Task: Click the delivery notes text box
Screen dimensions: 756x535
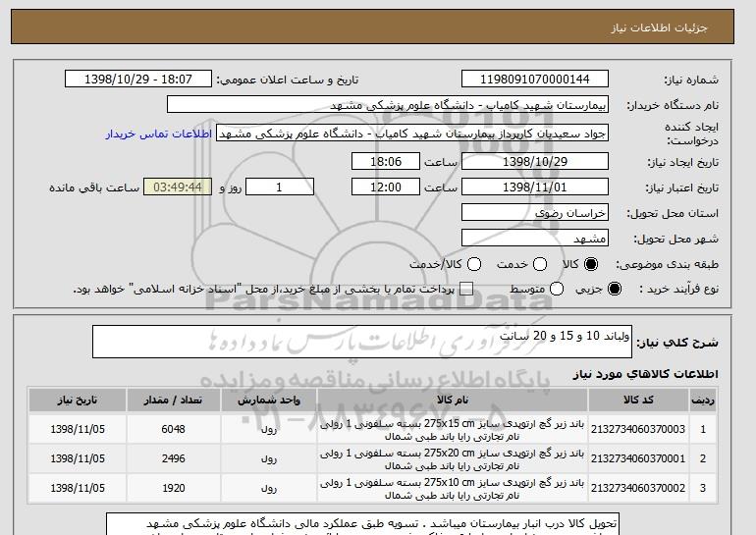Action: tap(362, 524)
